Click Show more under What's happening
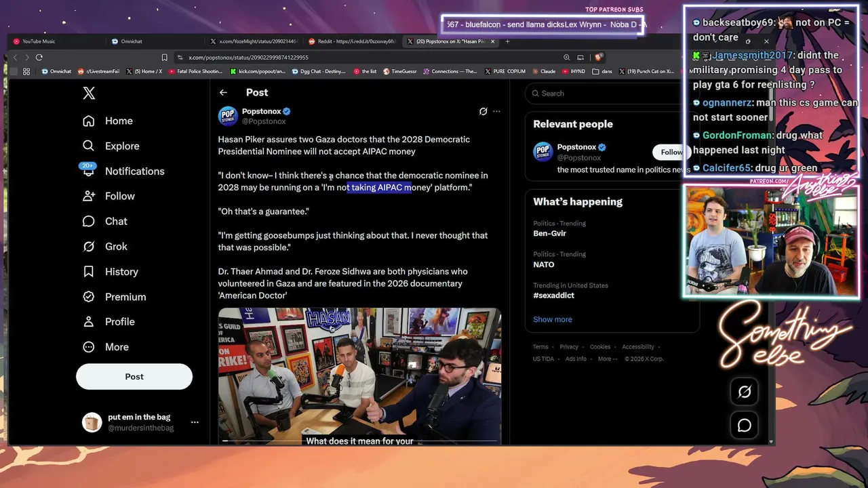The image size is (868, 488). pos(553,319)
